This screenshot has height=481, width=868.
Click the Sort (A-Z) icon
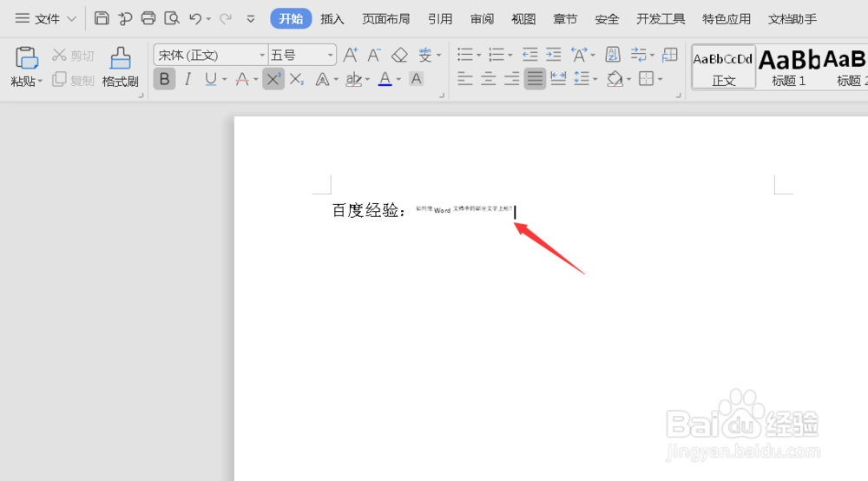tap(613, 54)
